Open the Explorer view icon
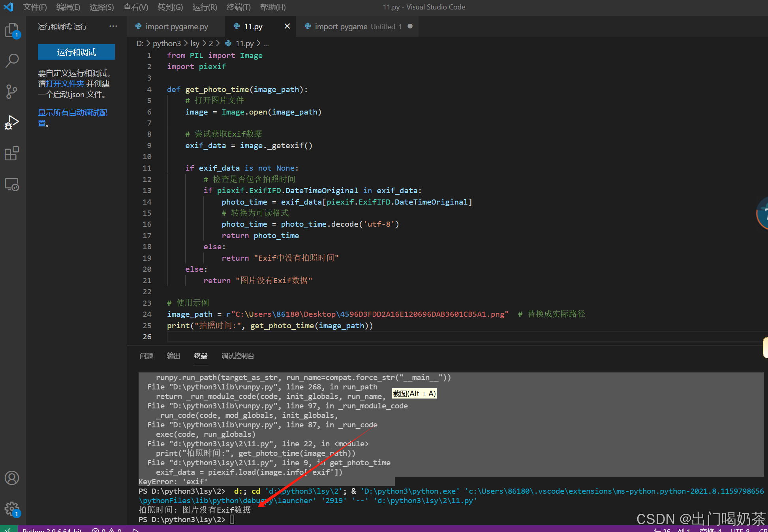768x532 pixels. [x=12, y=30]
